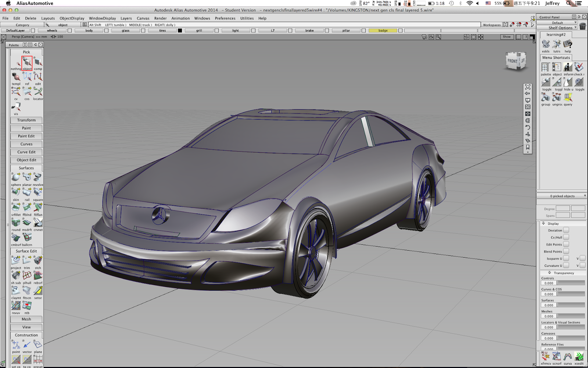Activate the trim tool under Surface Edit
588x368 pixels.
tap(26, 260)
